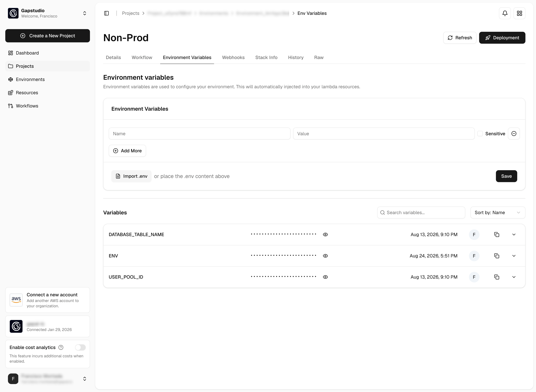Click the USER_POOL_ID variable name
Screen dimensions: 536x392
tap(126, 277)
